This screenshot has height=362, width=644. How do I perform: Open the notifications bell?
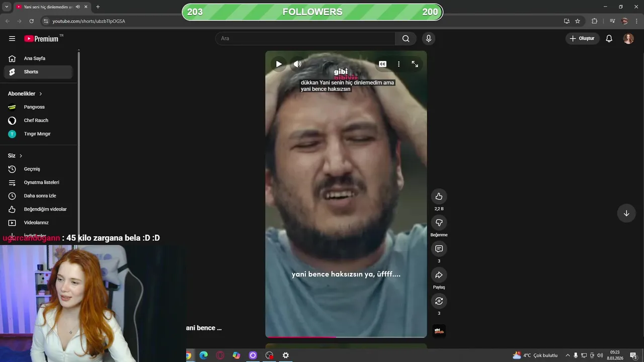click(609, 39)
